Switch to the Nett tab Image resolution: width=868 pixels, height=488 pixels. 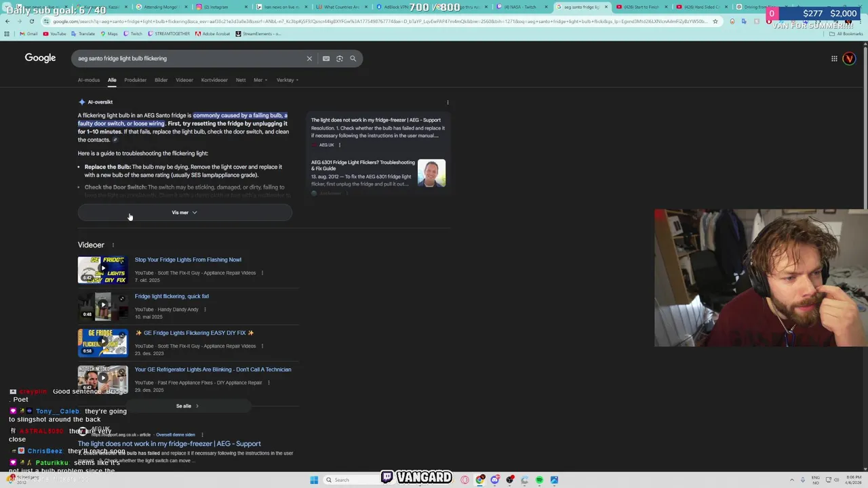tap(241, 80)
